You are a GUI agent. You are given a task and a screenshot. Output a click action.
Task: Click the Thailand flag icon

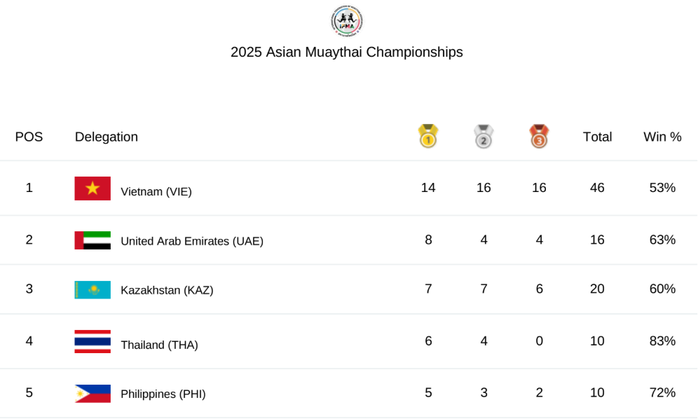tap(93, 342)
